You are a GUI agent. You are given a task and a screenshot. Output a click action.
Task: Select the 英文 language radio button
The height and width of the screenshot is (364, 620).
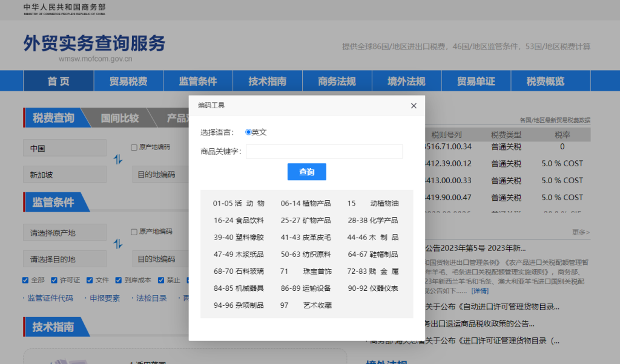tap(248, 132)
